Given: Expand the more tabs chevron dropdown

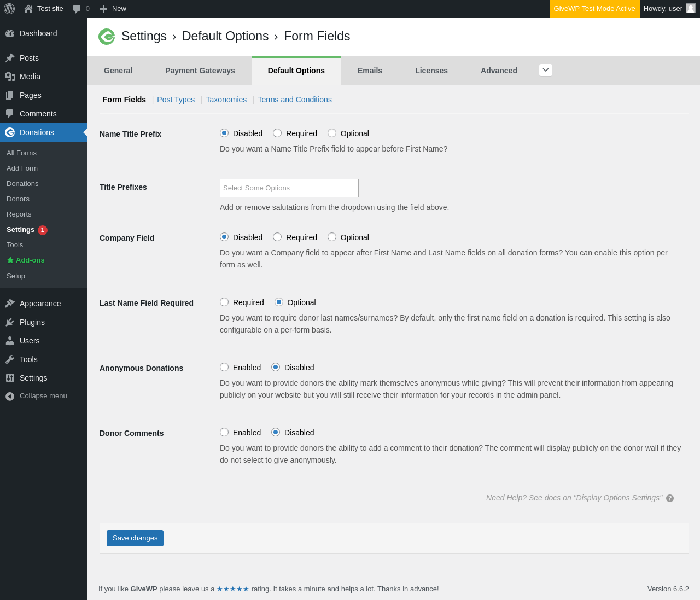Looking at the screenshot, I should tap(546, 70).
